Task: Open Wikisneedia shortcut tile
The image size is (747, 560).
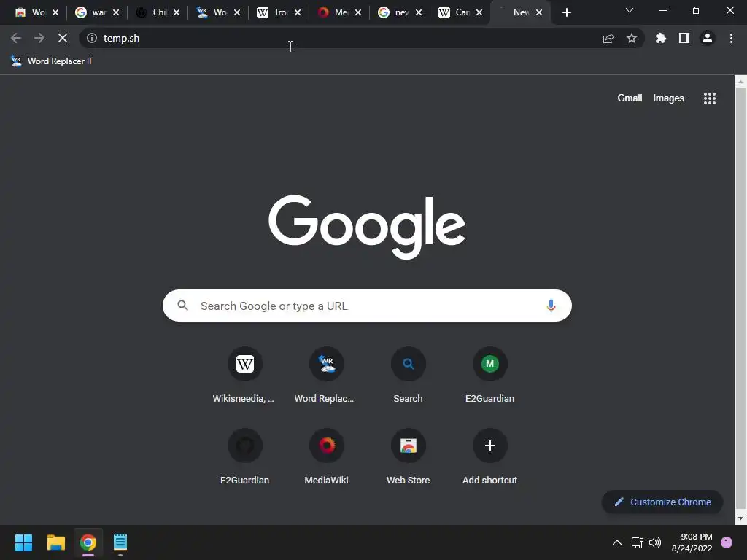Action: (245, 376)
